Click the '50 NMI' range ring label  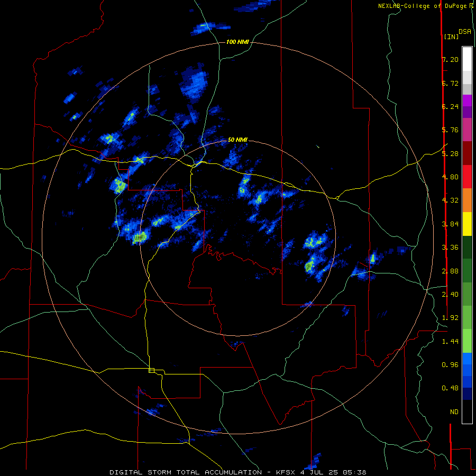(237, 140)
